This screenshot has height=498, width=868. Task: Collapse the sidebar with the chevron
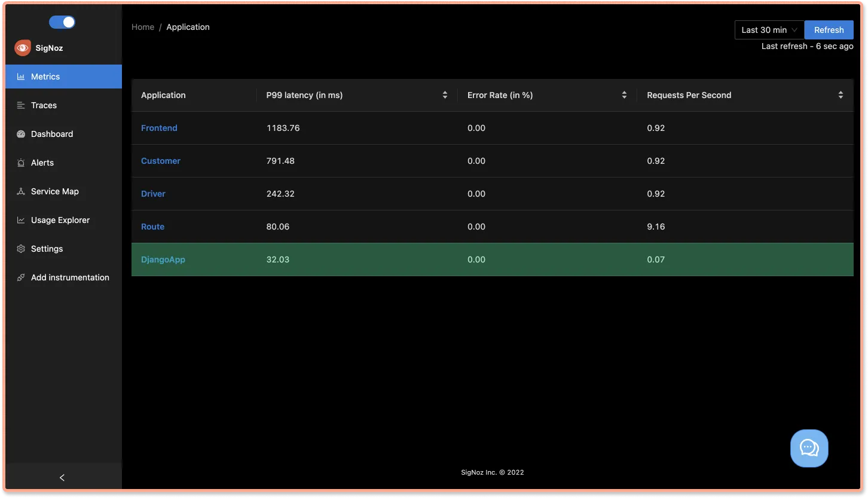pyautogui.click(x=62, y=477)
